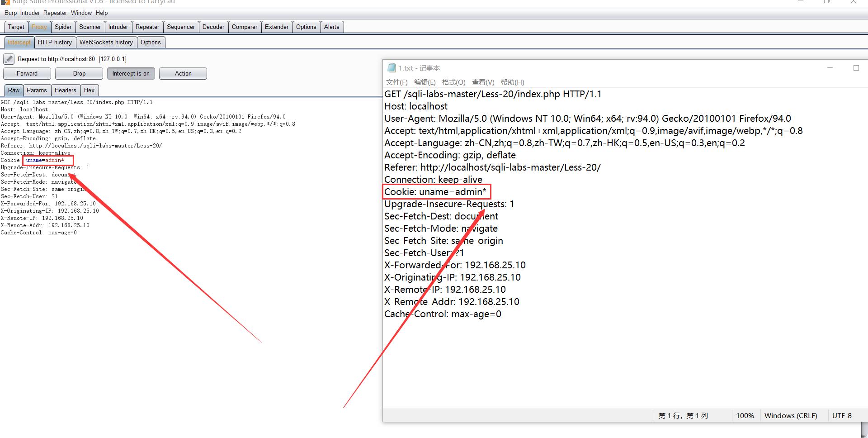868x438 pixels.
Task: Go to the Repeater tool tab
Action: [147, 27]
